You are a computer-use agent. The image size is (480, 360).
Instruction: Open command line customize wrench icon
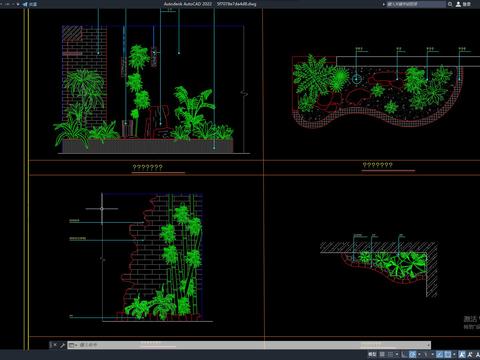62,345
